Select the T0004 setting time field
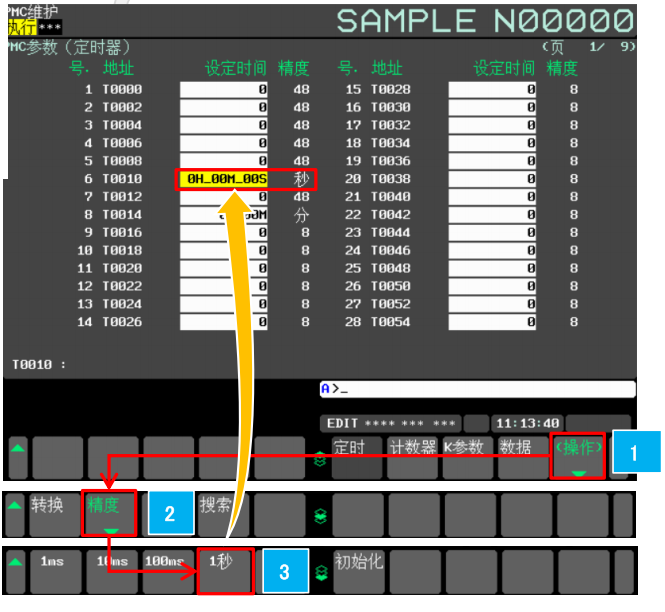Screen dimensions: 665x612 224,125
